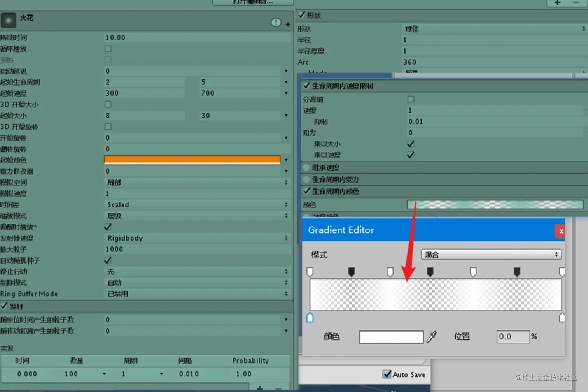Open the Scaled time dropdown
The width and height of the screenshot is (588, 392).
(x=198, y=205)
